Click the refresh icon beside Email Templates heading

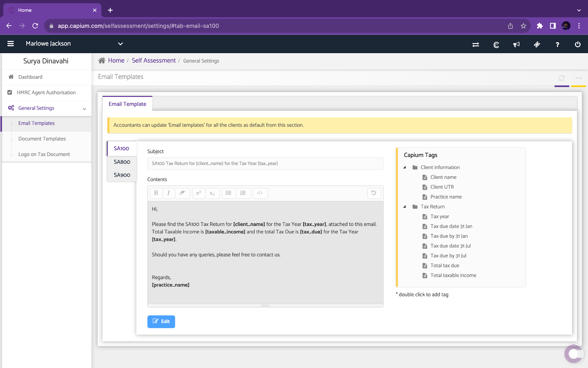click(x=562, y=78)
